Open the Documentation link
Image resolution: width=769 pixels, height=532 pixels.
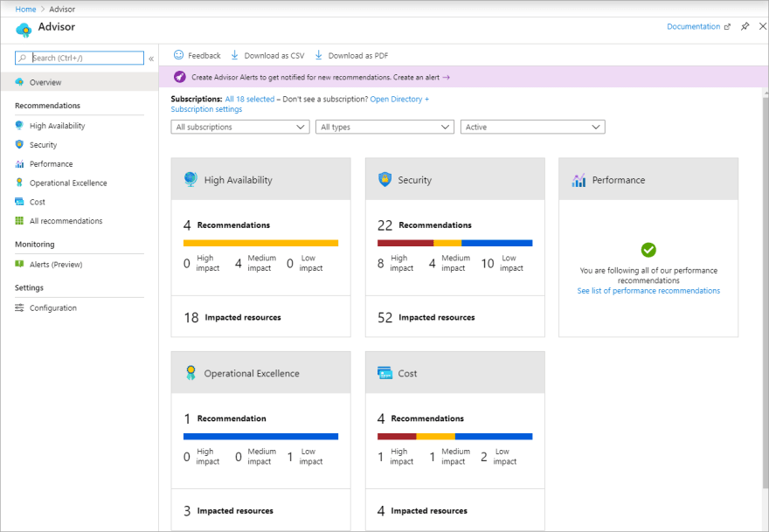click(694, 26)
